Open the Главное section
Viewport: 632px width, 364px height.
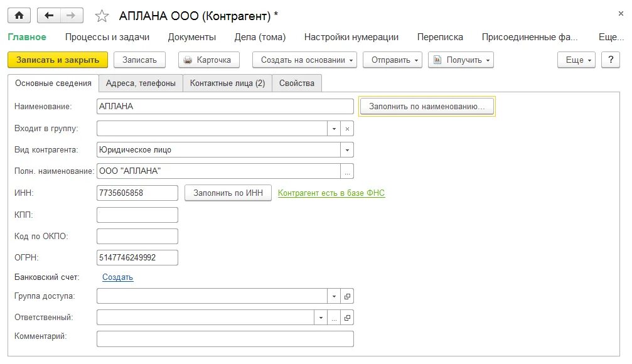click(x=27, y=37)
